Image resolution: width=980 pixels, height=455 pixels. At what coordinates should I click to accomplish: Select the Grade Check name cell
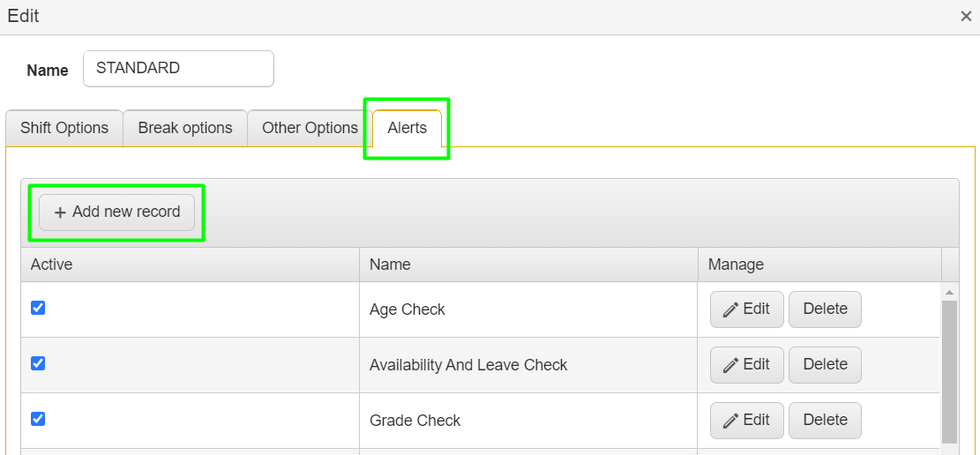click(x=528, y=421)
